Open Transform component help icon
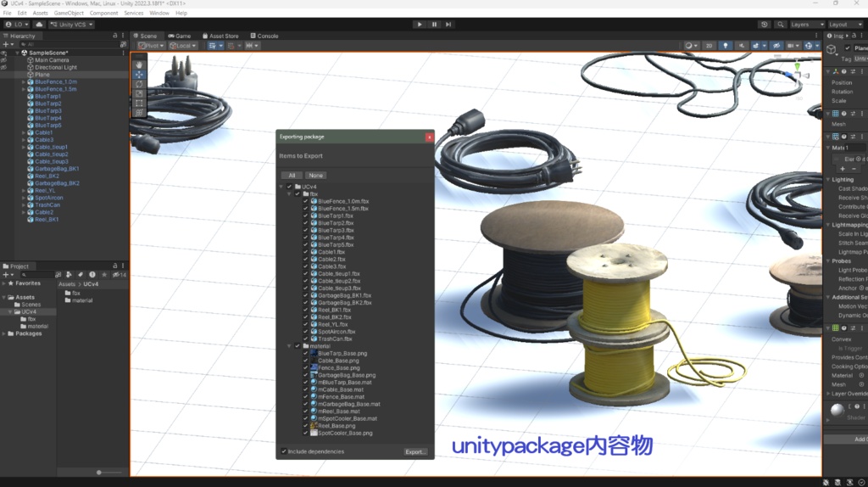868x487 pixels. [x=844, y=71]
